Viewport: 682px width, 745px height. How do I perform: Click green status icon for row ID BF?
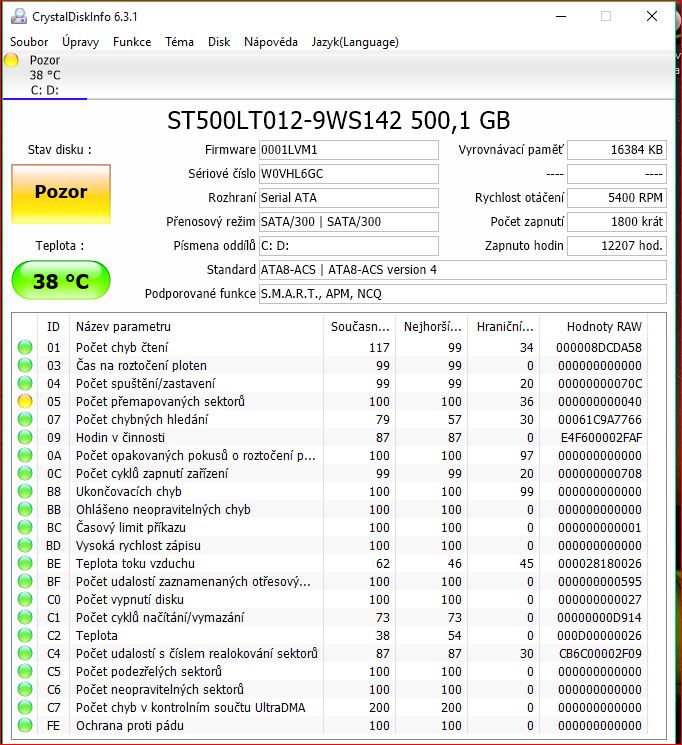click(x=25, y=582)
